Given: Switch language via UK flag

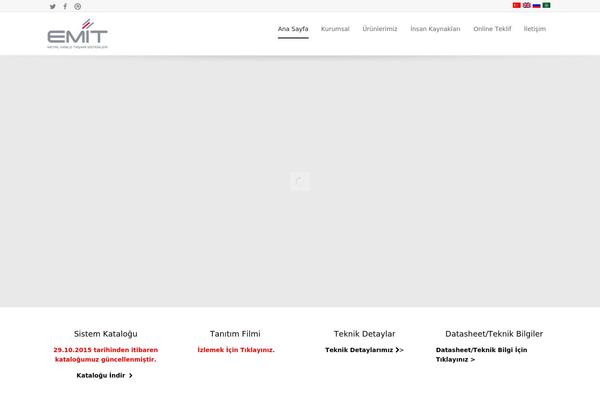Looking at the screenshot, I should point(527,5).
